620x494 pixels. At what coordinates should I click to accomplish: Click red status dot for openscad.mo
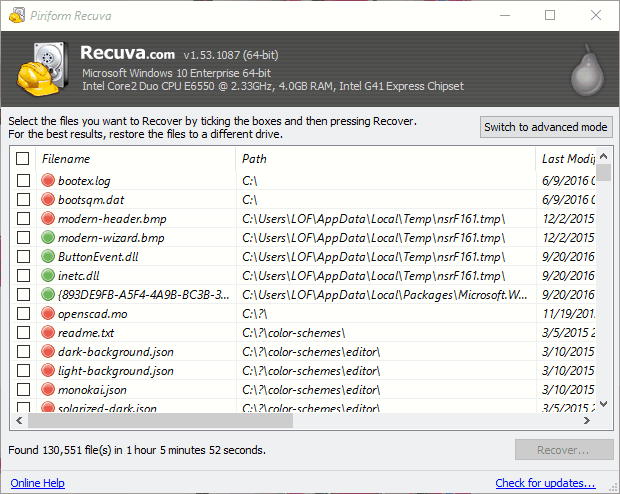pos(48,313)
